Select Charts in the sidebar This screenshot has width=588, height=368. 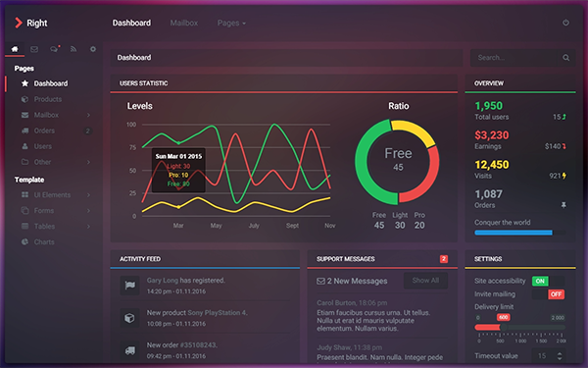tap(44, 241)
